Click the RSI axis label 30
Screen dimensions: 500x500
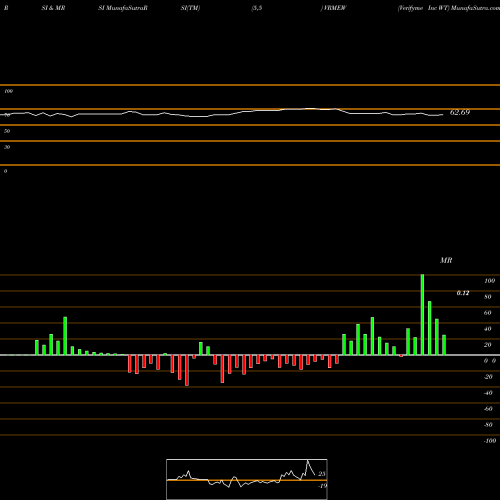pos(7,147)
